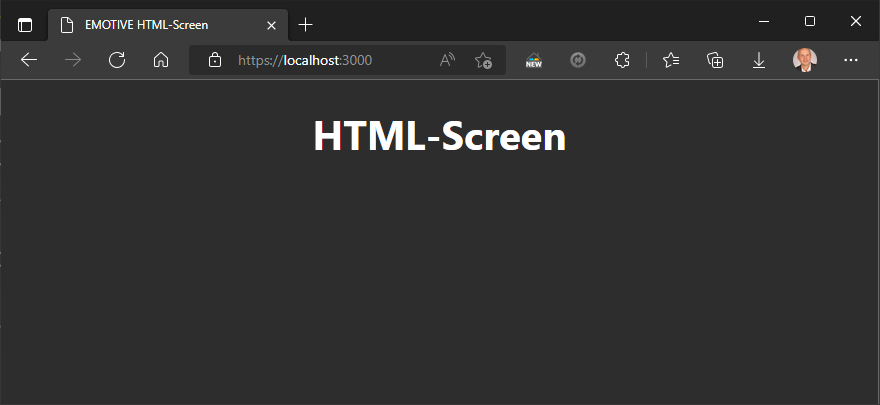Refresh the localhost page

(x=117, y=60)
